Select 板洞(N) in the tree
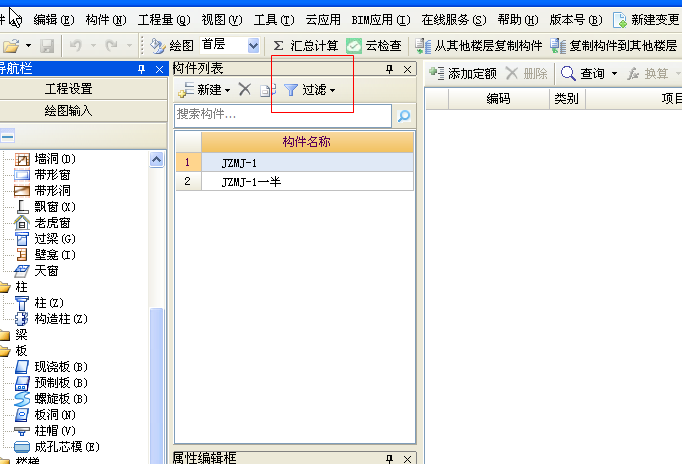 tap(45, 415)
